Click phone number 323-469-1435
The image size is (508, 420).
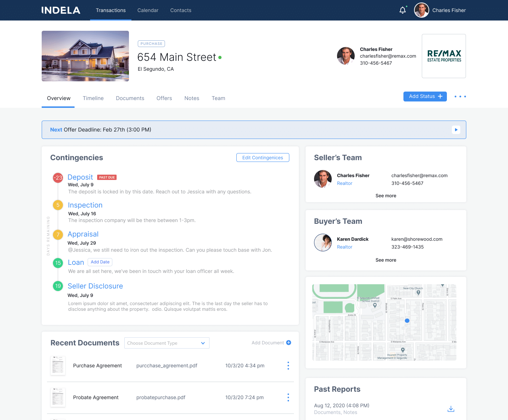(x=407, y=247)
